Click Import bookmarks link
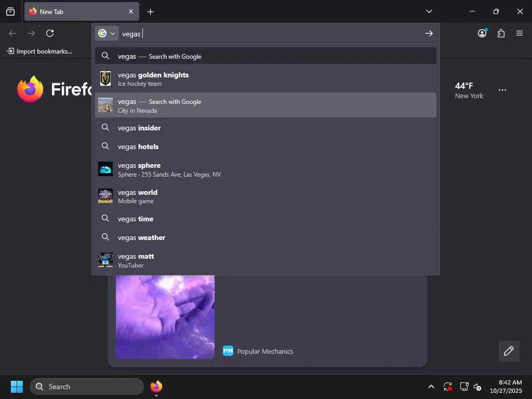Screen dimensions: 532x399 [x=39, y=51]
